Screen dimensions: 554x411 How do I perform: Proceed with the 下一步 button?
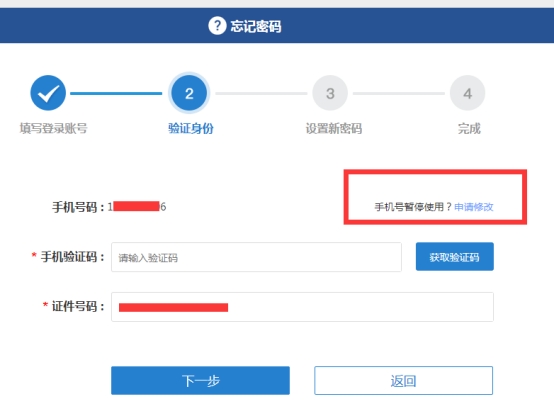[x=200, y=380]
